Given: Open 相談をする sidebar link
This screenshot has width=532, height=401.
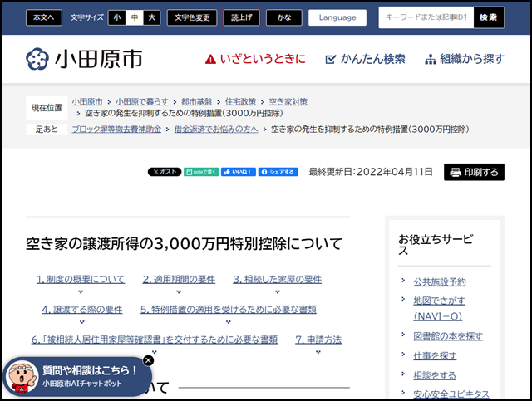Looking at the screenshot, I should (x=435, y=375).
